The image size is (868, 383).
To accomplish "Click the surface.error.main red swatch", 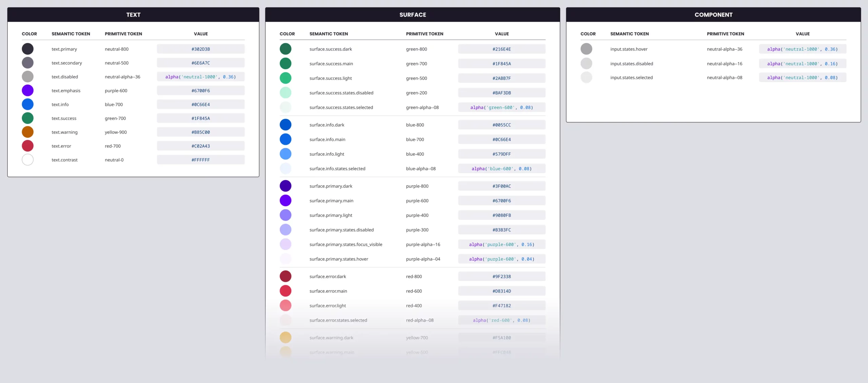I will (x=285, y=291).
